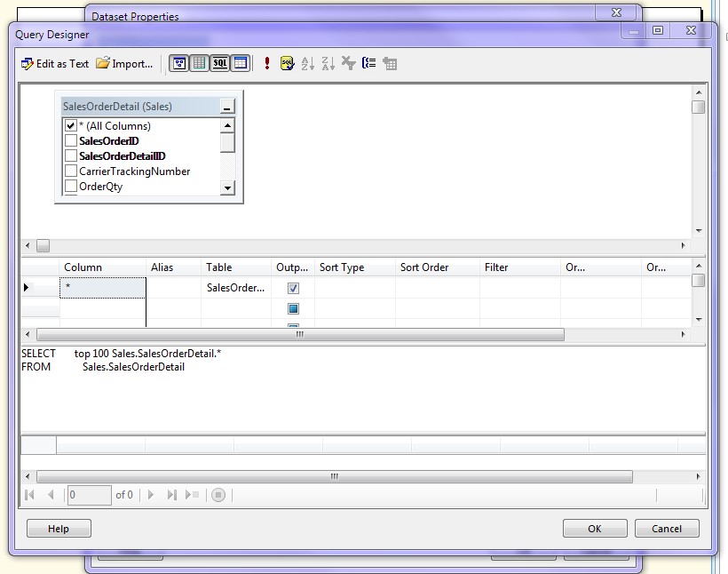
Task: Uncheck the * (All Columns) checkbox
Action: coord(70,125)
